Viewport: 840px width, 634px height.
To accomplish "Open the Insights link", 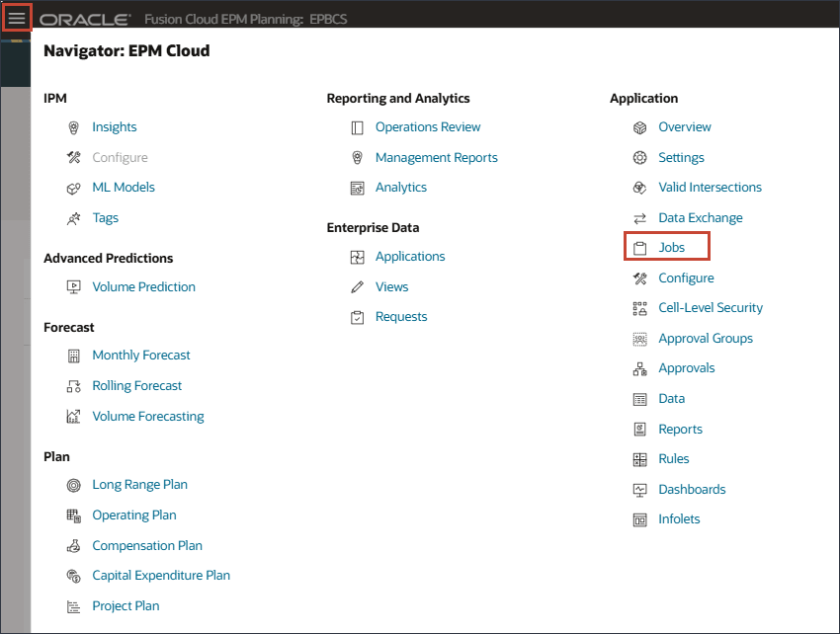I will coord(114,127).
